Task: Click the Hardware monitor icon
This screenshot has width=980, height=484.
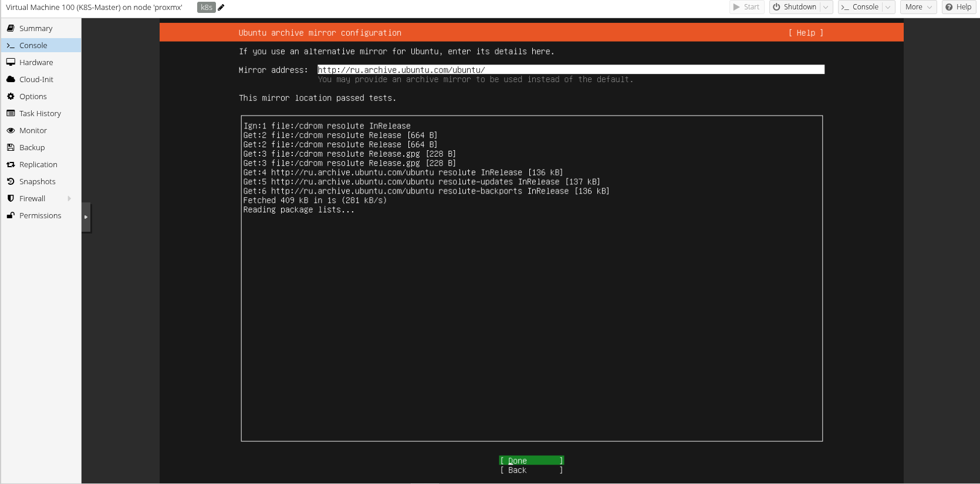Action: [11, 62]
